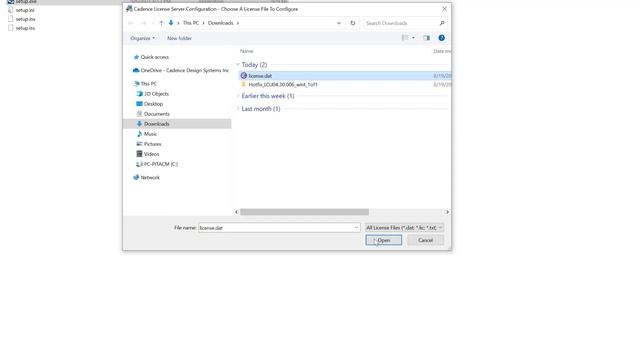Click the Downloads folder icon in the address bar

click(x=171, y=23)
